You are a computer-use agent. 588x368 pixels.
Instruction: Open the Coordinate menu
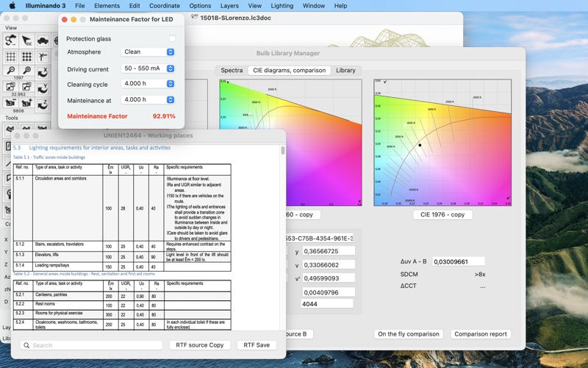[x=165, y=6]
